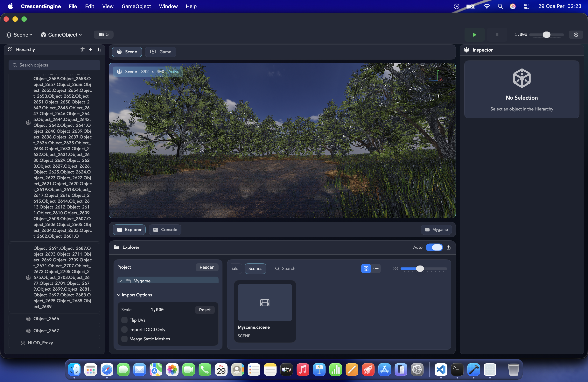Switch Explorer assets to list view
Image resolution: width=588 pixels, height=382 pixels.
[x=376, y=268]
